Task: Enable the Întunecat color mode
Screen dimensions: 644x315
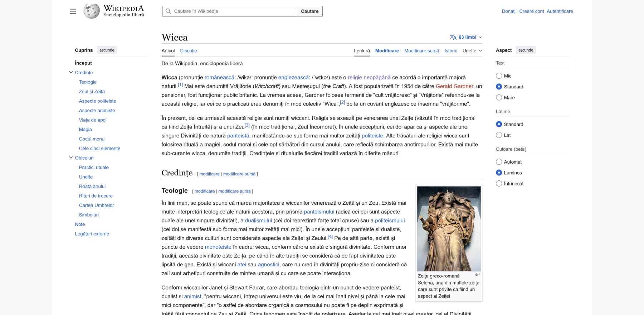Action: [x=499, y=184]
